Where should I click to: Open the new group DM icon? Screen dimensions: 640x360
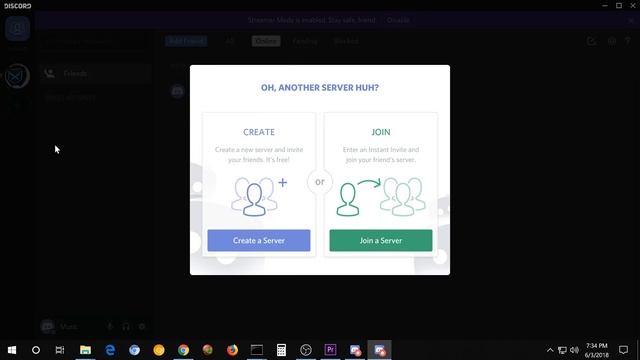(591, 41)
